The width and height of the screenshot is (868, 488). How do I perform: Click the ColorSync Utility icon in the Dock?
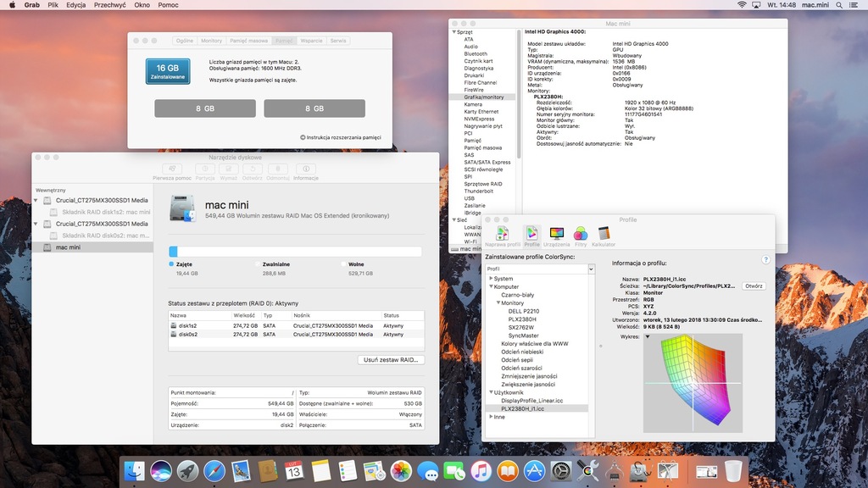point(587,471)
